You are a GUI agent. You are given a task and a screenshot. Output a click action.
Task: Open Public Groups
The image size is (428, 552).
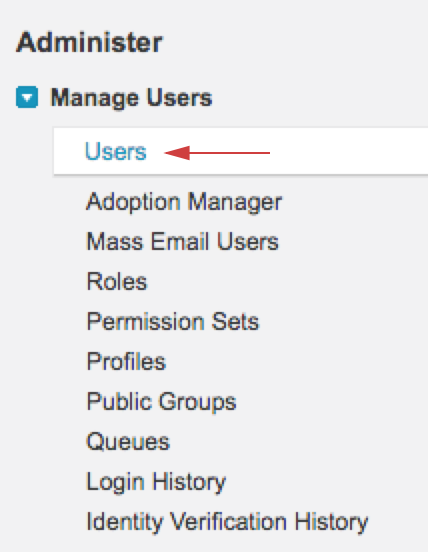click(161, 402)
